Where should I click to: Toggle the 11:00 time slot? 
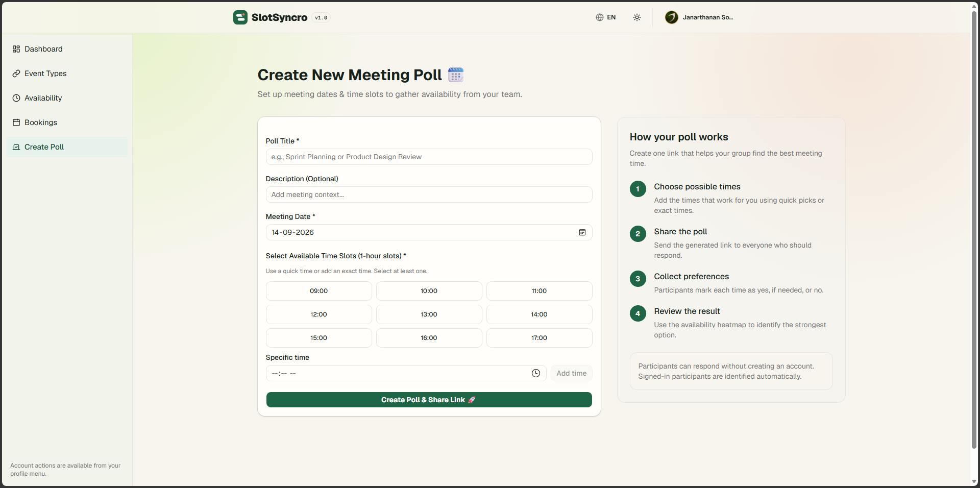pyautogui.click(x=540, y=291)
